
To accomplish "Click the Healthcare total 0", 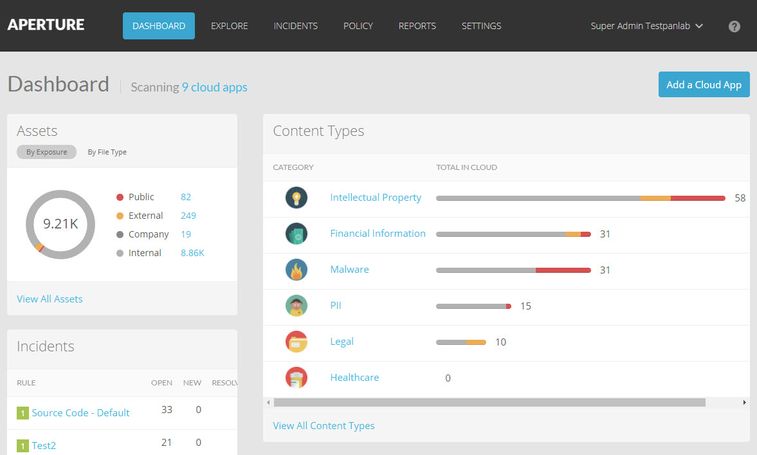I will pos(448,378).
